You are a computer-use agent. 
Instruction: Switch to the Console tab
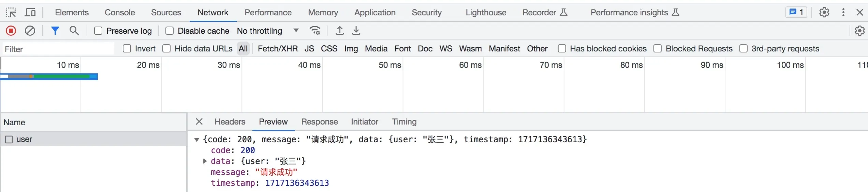[x=120, y=13]
